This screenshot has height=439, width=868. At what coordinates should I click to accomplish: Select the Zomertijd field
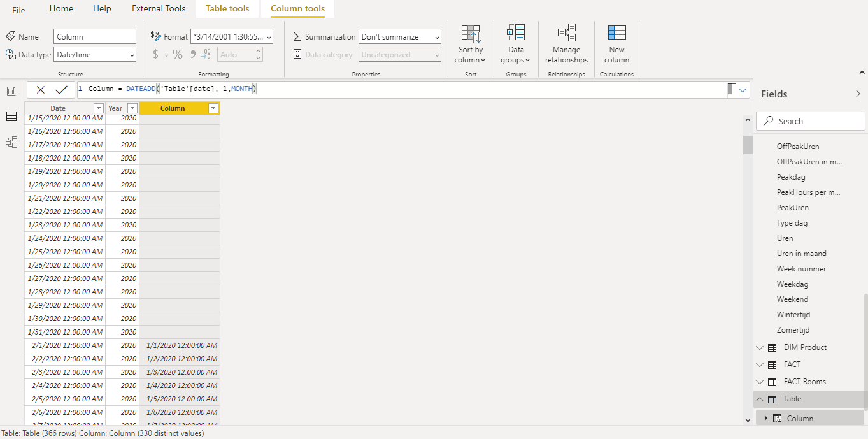(793, 330)
